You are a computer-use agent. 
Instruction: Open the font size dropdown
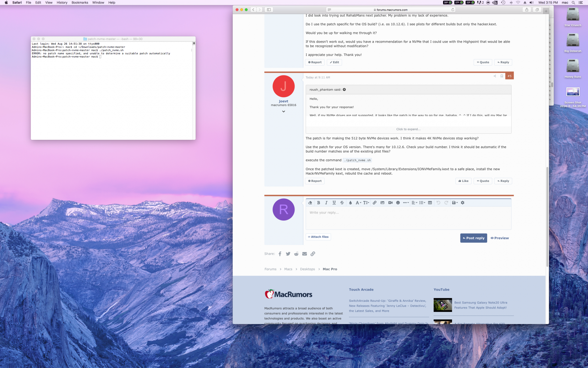[x=366, y=203]
